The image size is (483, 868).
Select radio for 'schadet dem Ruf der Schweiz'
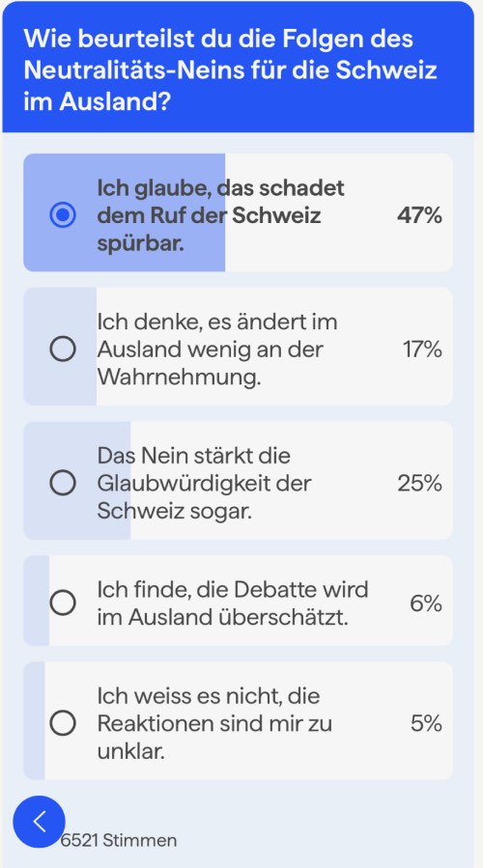click(63, 214)
